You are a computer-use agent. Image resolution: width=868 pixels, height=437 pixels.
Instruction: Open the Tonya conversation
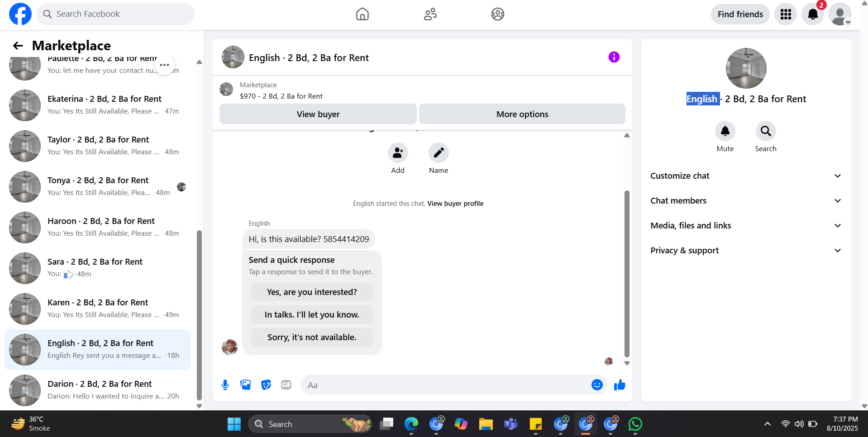tap(97, 186)
